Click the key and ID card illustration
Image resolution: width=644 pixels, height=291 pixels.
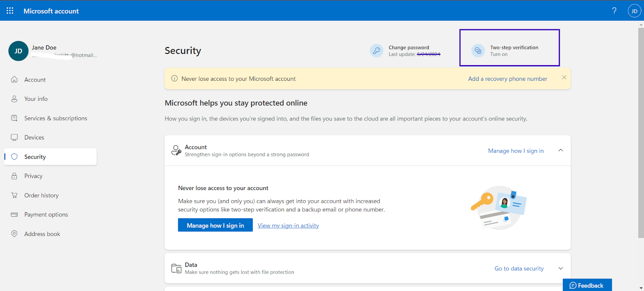tap(499, 207)
